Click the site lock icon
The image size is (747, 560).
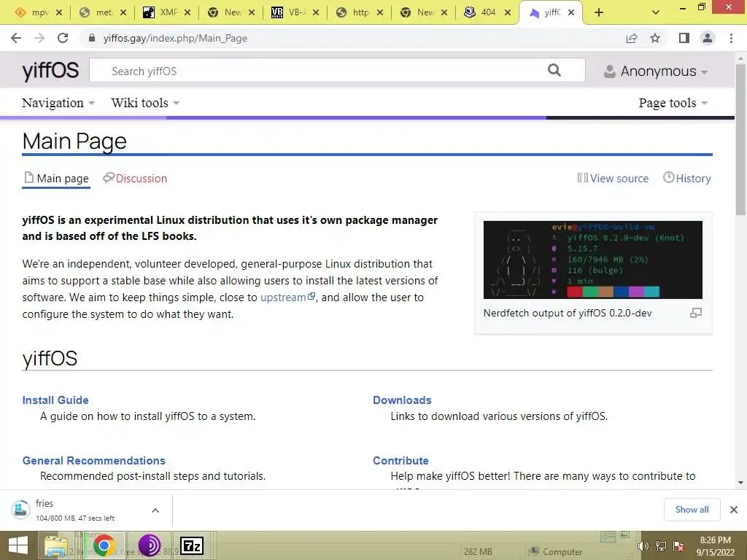point(91,38)
